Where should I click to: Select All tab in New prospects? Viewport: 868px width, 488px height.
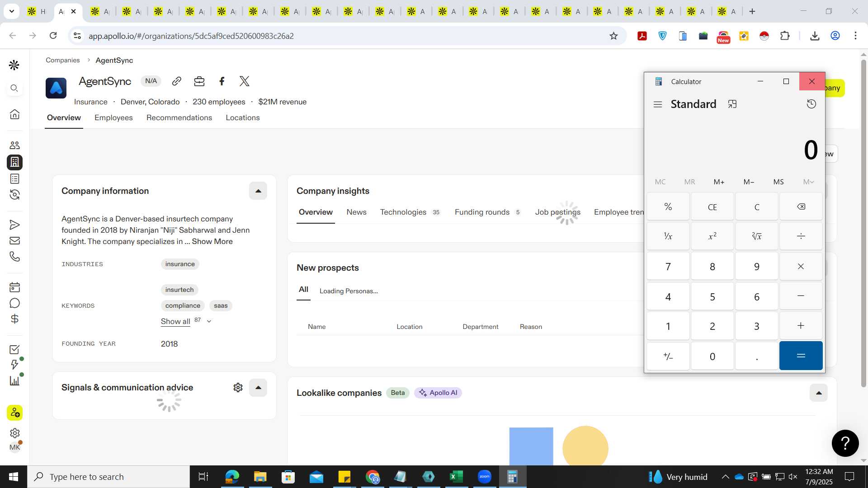[x=303, y=290]
